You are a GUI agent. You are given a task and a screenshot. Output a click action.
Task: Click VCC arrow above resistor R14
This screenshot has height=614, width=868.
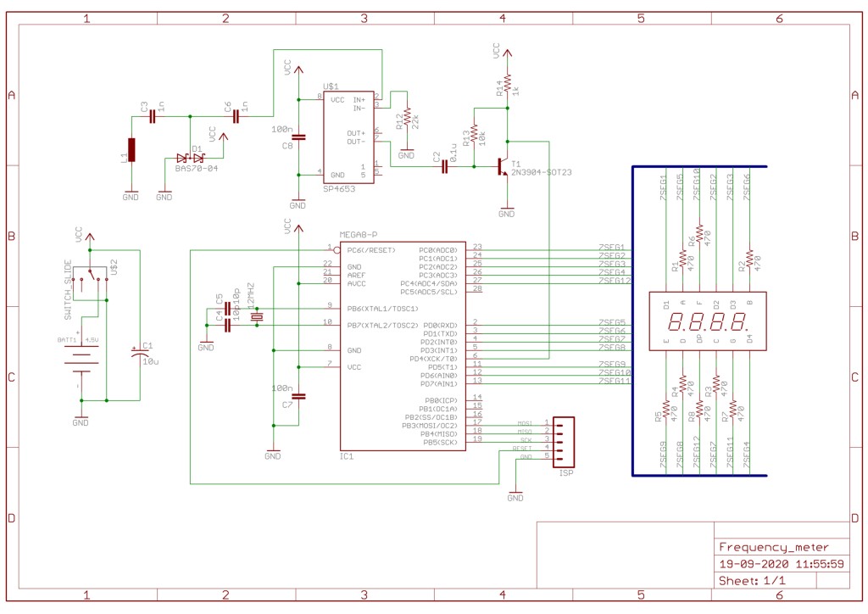click(507, 52)
